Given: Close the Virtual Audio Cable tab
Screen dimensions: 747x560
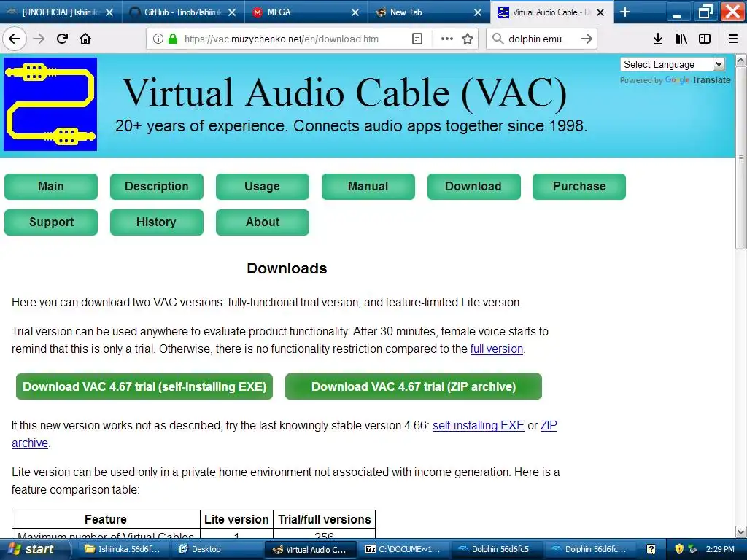Looking at the screenshot, I should click(x=600, y=12).
